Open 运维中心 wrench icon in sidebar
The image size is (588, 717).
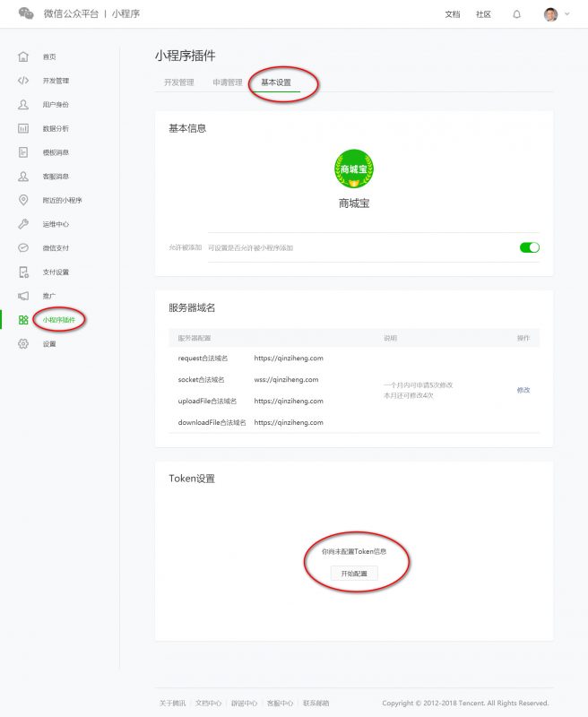[x=23, y=224]
